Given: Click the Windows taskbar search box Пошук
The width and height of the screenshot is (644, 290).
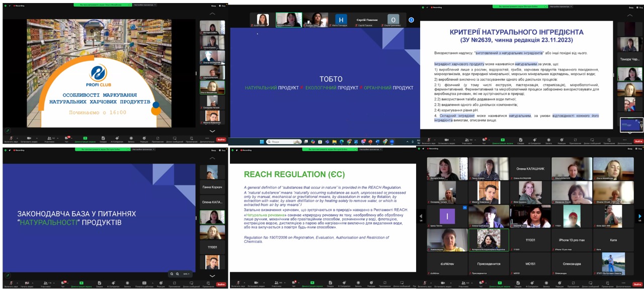Looking at the screenshot, I should click(x=284, y=142).
